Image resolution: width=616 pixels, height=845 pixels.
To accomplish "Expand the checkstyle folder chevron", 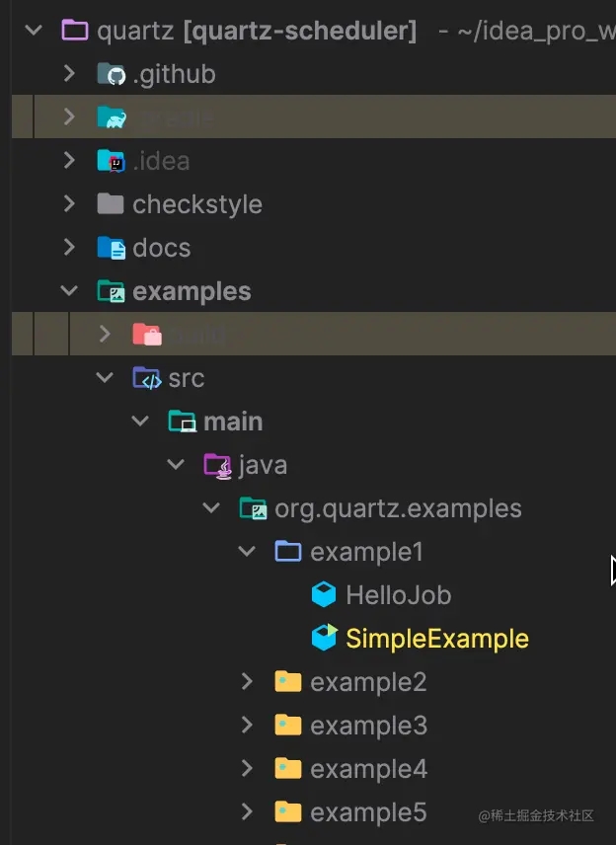I will 69,204.
